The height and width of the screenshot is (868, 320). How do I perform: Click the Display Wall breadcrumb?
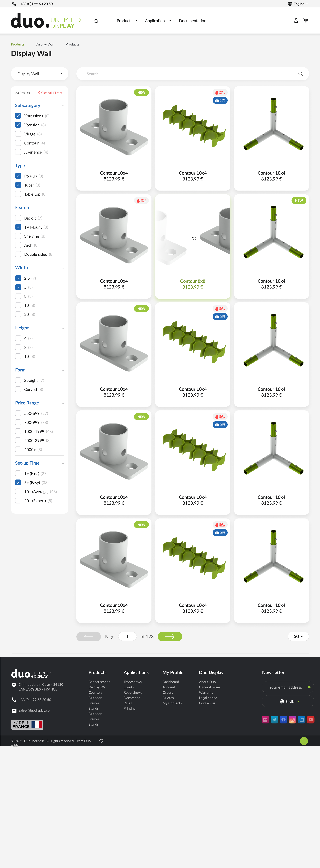(45, 44)
